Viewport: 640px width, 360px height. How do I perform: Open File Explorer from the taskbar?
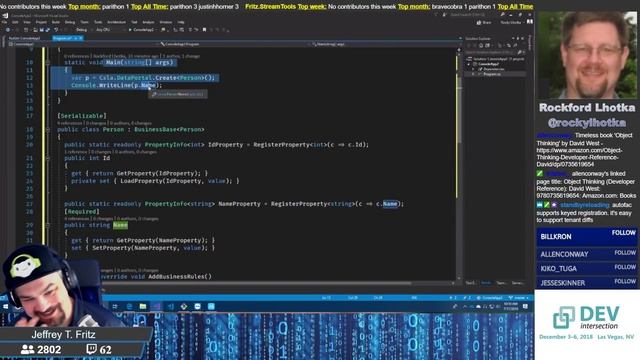(143, 307)
